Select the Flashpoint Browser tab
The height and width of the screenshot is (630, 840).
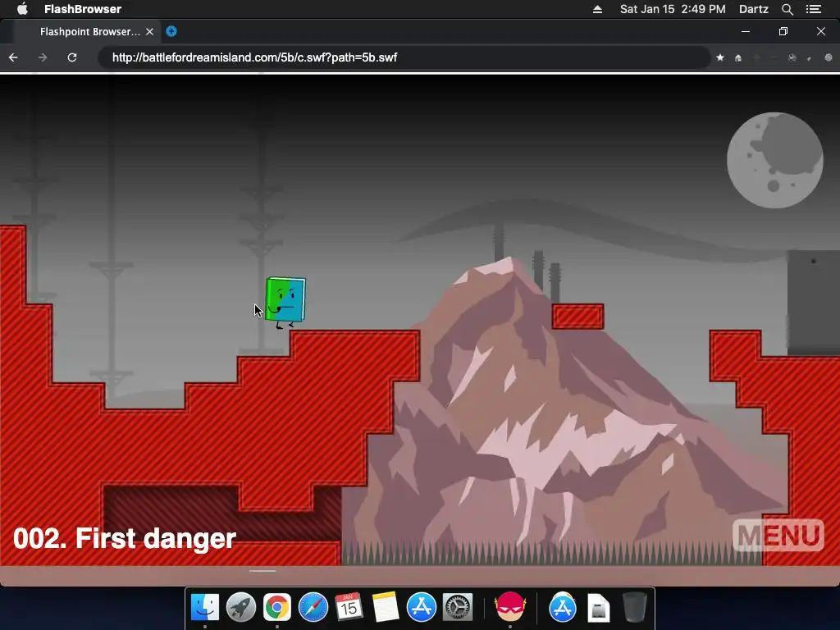coord(89,32)
